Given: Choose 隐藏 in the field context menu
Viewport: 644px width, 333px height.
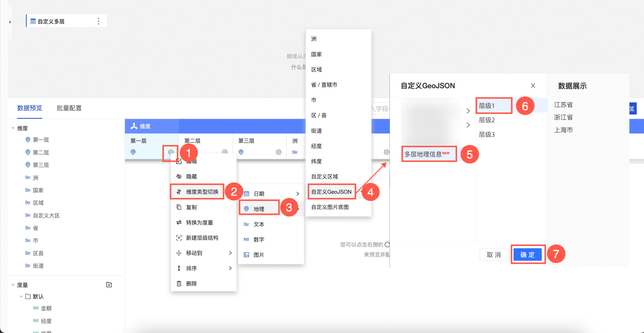Looking at the screenshot, I should [x=191, y=177].
